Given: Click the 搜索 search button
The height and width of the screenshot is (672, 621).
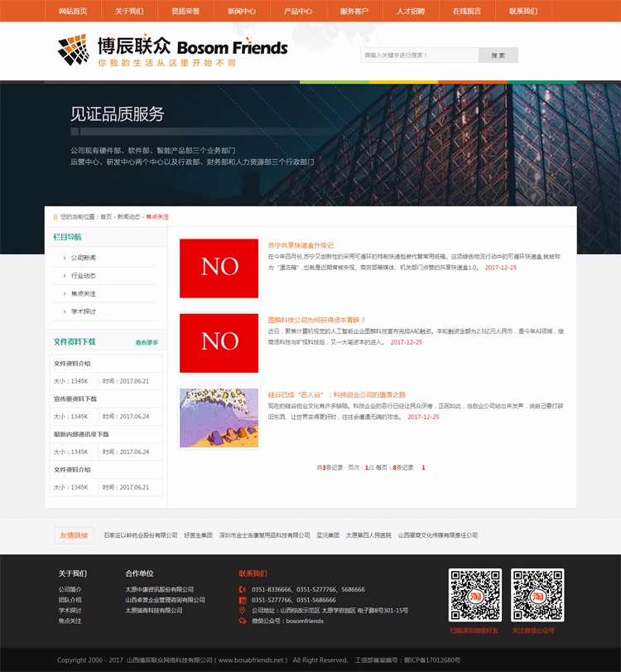Looking at the screenshot, I should click(498, 56).
